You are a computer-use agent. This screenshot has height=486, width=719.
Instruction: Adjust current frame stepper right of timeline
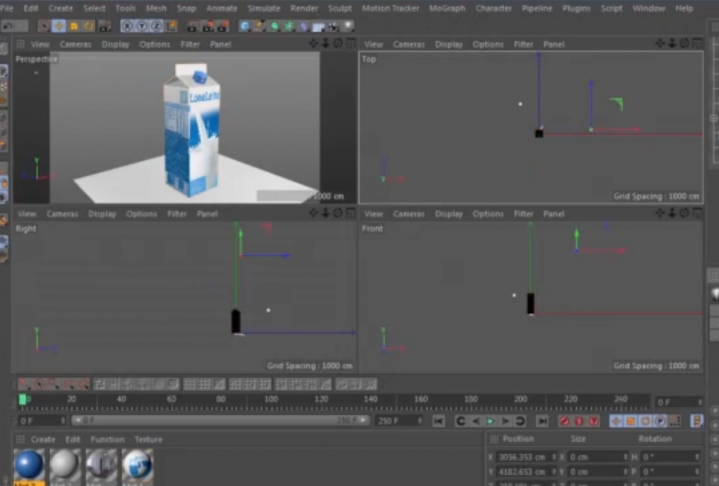click(699, 402)
